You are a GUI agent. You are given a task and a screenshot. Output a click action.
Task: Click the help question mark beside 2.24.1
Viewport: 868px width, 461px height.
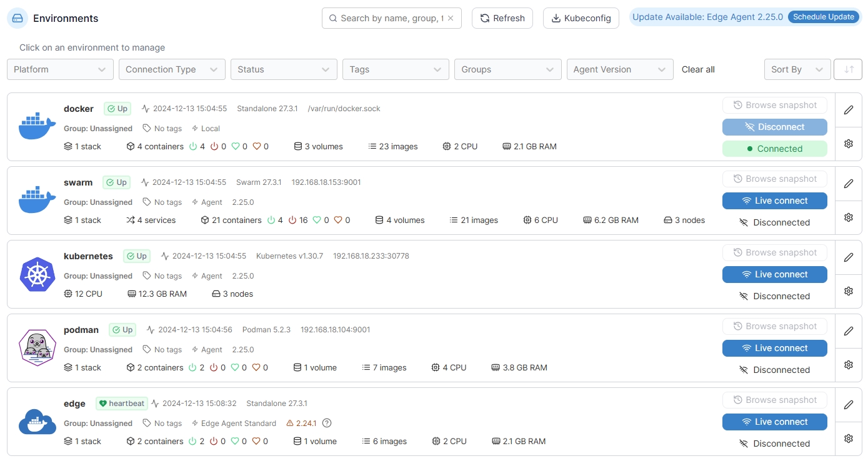(x=326, y=423)
